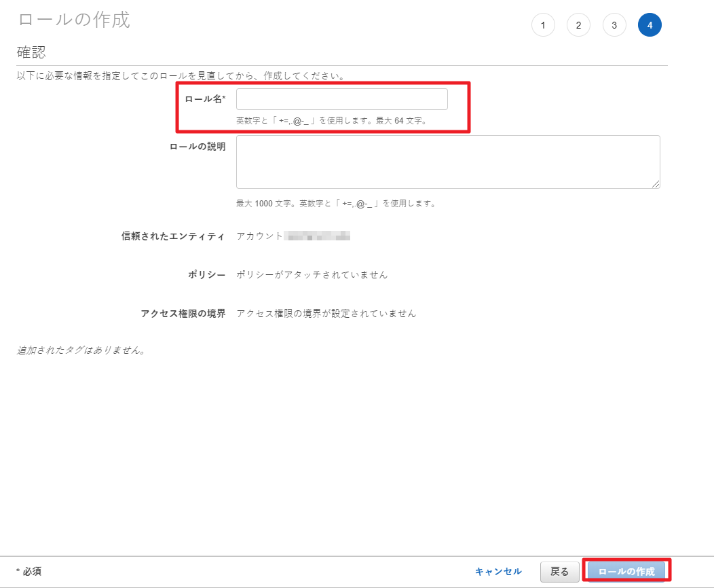Click the role name character hint text
Image resolution: width=714 pixels, height=588 pixels.
[x=331, y=121]
